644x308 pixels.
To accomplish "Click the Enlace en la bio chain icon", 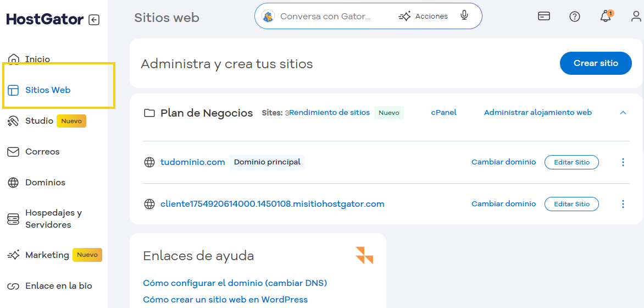I will click(14, 286).
